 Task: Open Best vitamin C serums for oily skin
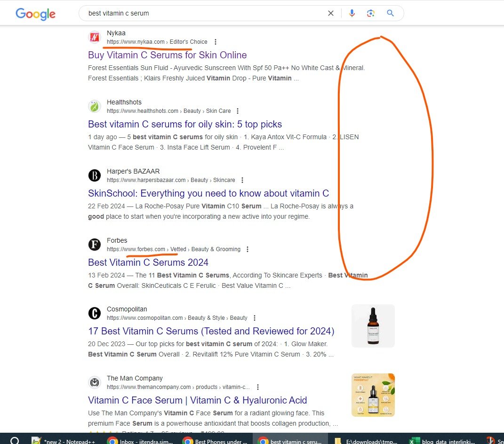(x=185, y=124)
